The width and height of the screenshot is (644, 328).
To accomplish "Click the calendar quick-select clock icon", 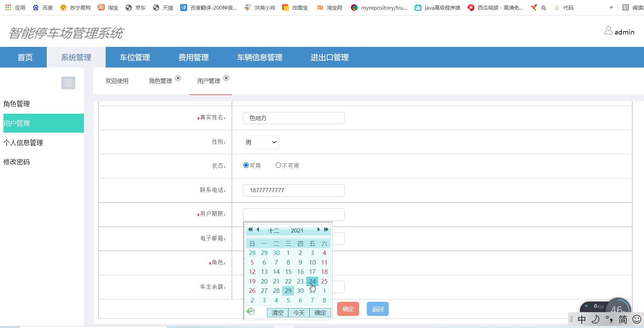I will [x=251, y=311].
